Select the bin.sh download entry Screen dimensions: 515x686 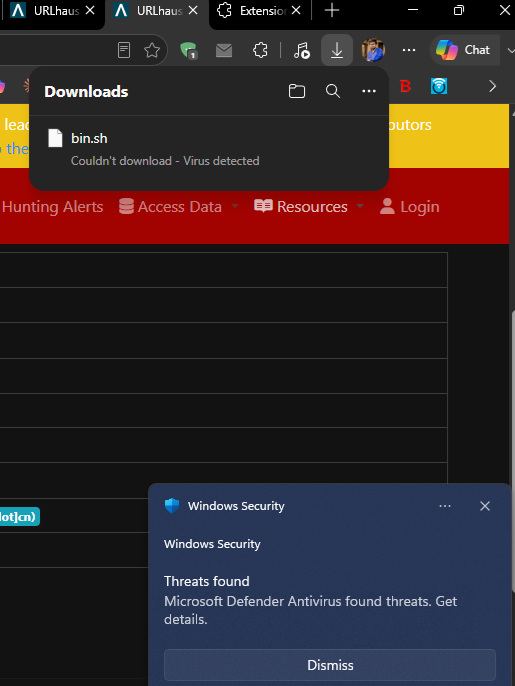click(209, 149)
